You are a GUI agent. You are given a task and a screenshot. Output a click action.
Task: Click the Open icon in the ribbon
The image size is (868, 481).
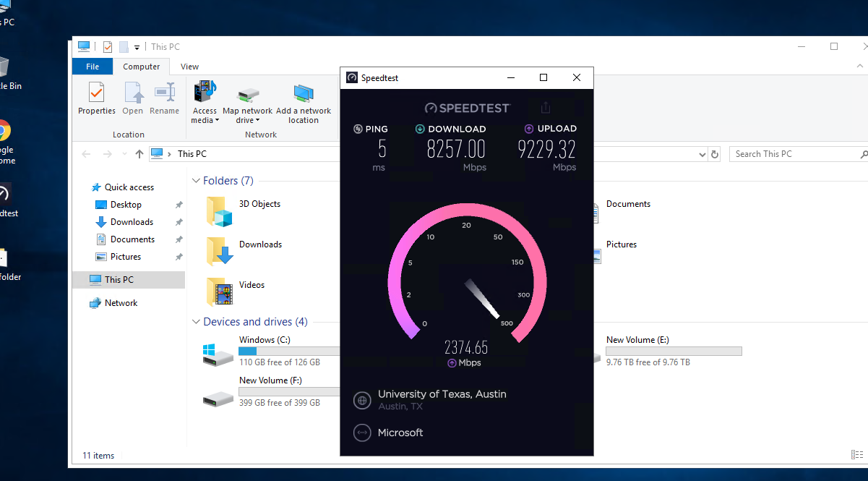[133, 98]
